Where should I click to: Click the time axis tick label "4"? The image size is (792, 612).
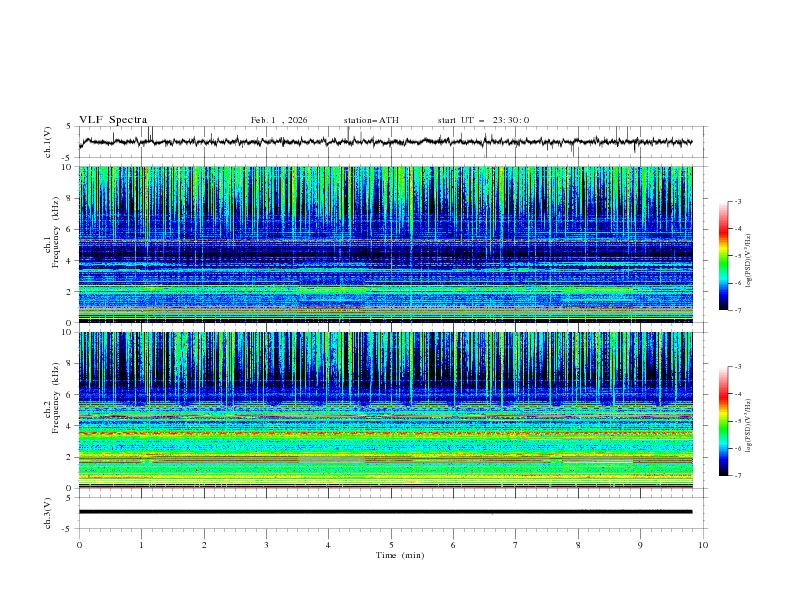[328, 545]
